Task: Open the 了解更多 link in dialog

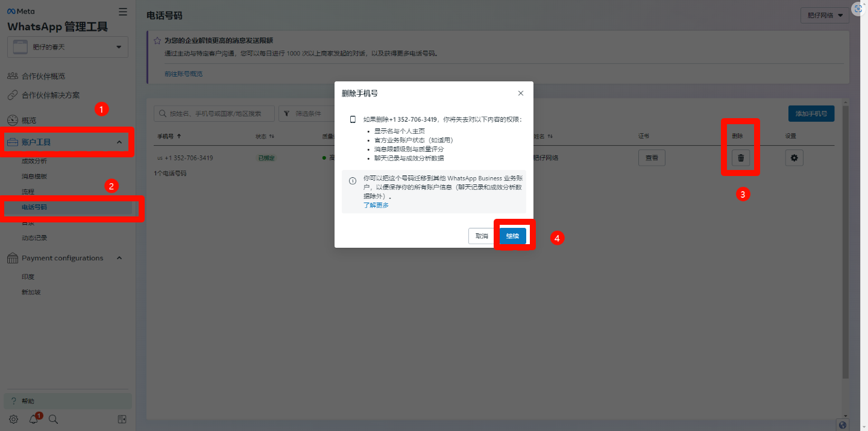Action: click(x=376, y=205)
